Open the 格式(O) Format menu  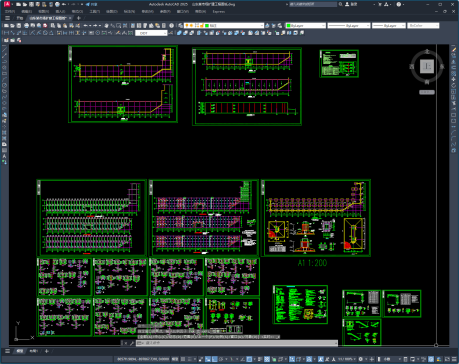pyautogui.click(x=77, y=11)
